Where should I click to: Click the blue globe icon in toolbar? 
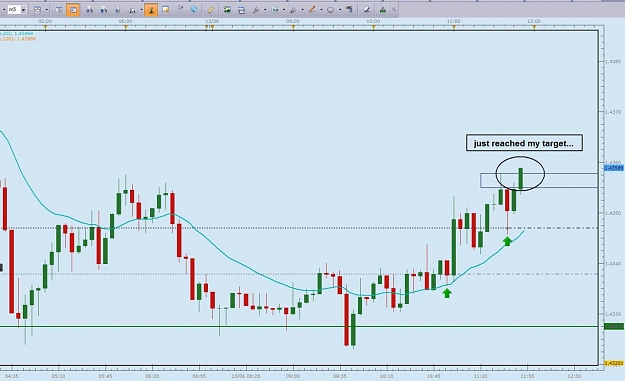[194, 10]
